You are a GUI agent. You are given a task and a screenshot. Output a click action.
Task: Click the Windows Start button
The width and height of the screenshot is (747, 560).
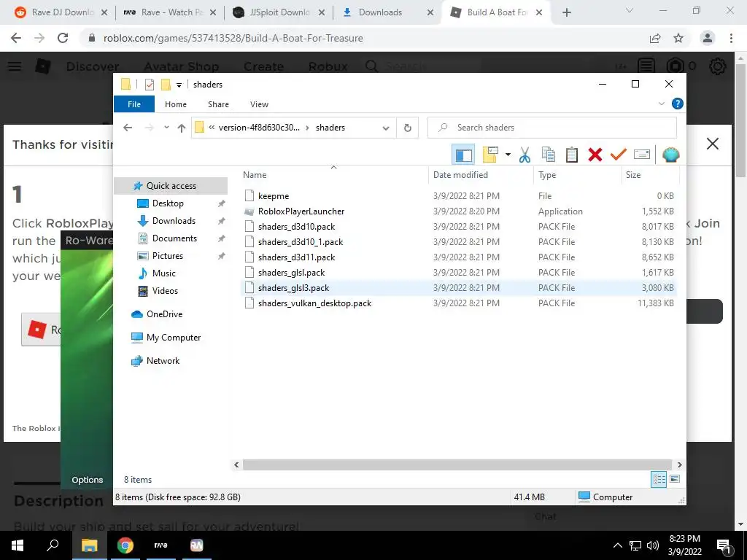point(18,545)
